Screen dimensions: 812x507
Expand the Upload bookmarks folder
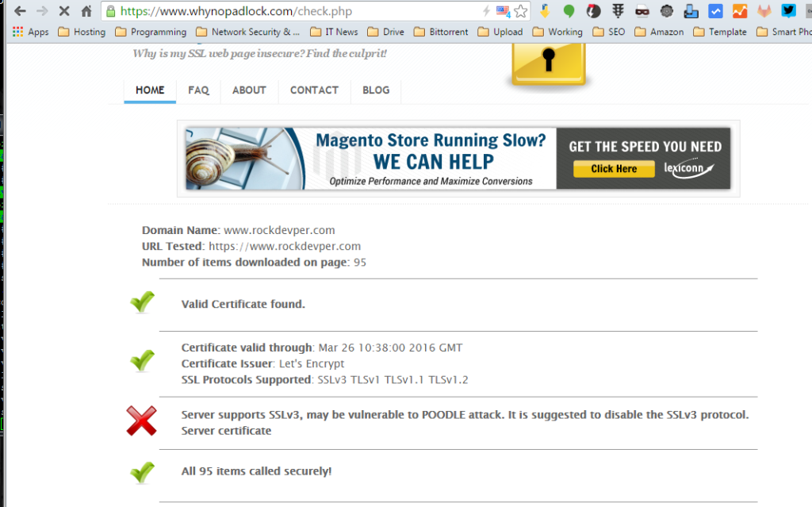pyautogui.click(x=500, y=33)
